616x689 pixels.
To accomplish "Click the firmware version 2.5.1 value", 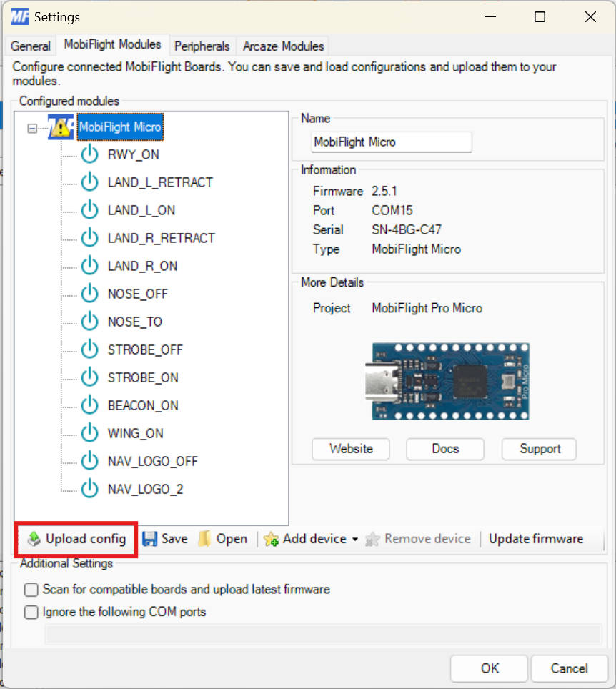I will 384,191.
